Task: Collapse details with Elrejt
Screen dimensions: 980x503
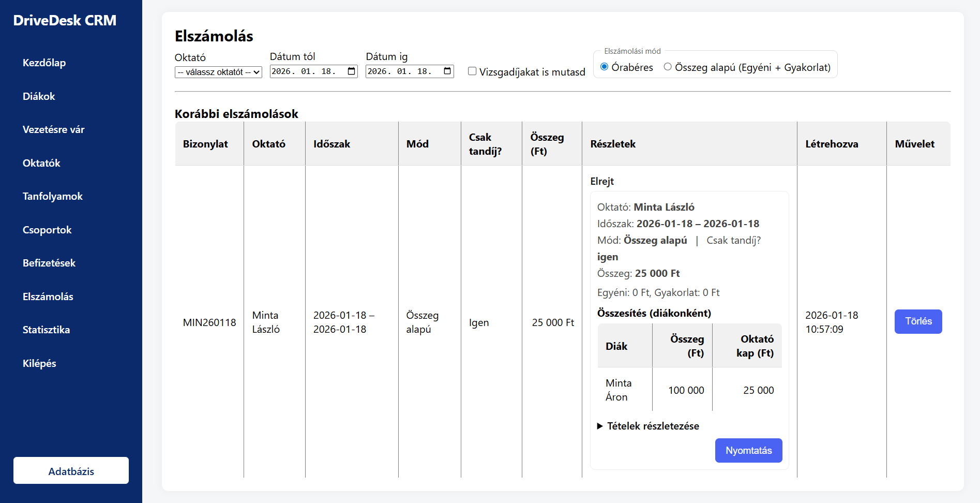Action: 602,181
